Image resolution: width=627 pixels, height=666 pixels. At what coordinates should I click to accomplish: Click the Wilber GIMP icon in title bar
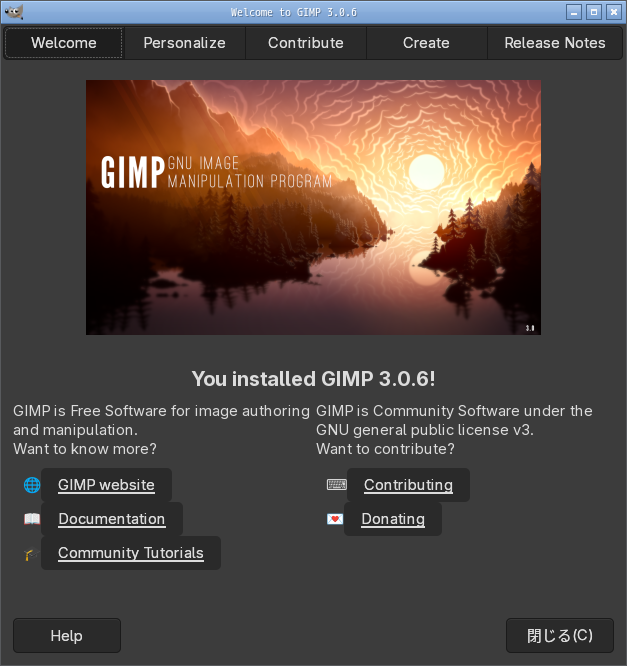(14, 12)
